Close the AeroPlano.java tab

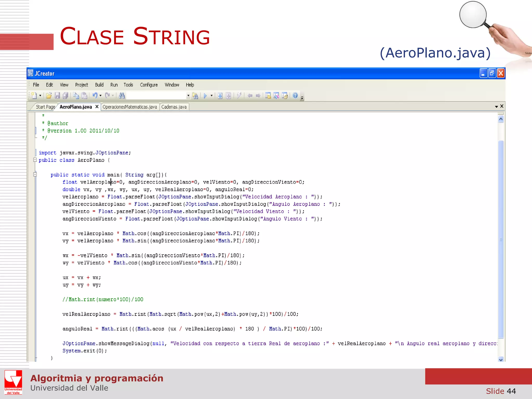click(97, 107)
